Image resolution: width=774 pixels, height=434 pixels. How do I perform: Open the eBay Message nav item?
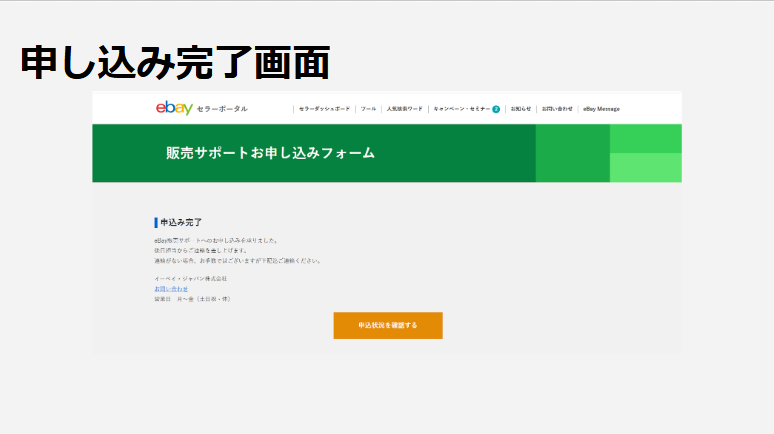601,109
